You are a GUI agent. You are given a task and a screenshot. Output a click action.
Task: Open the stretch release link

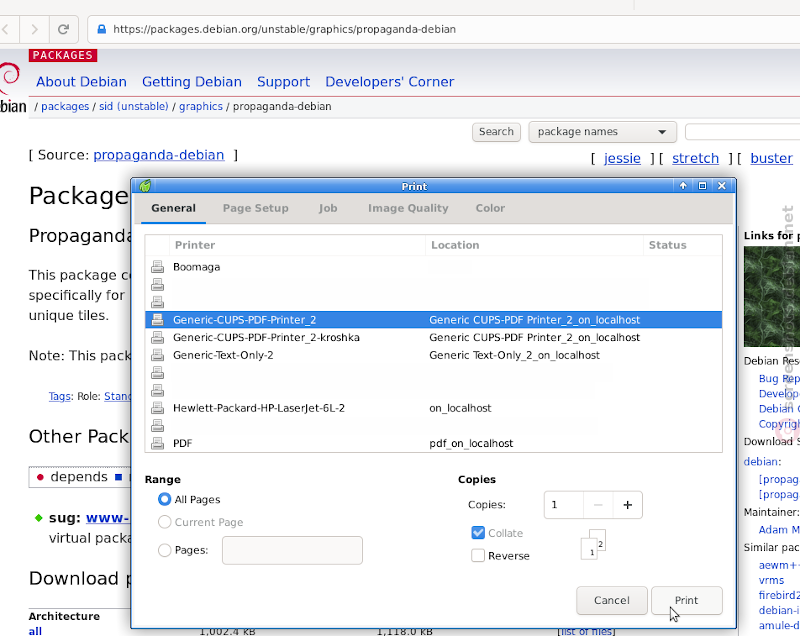tap(695, 158)
